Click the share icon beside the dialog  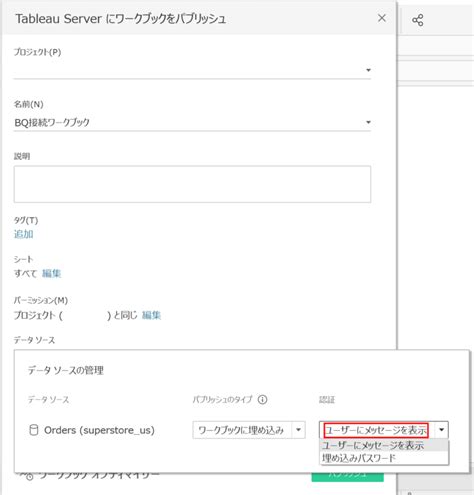pos(418,20)
